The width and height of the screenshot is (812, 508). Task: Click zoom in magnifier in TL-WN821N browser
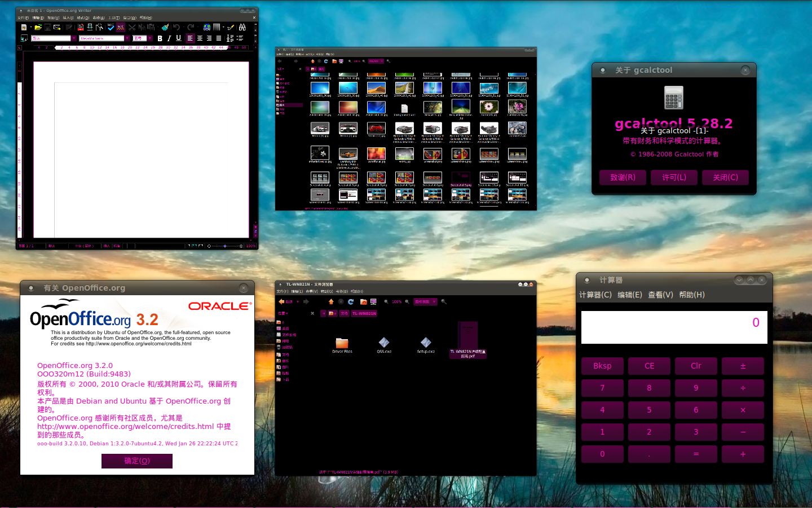pyautogui.click(x=407, y=301)
